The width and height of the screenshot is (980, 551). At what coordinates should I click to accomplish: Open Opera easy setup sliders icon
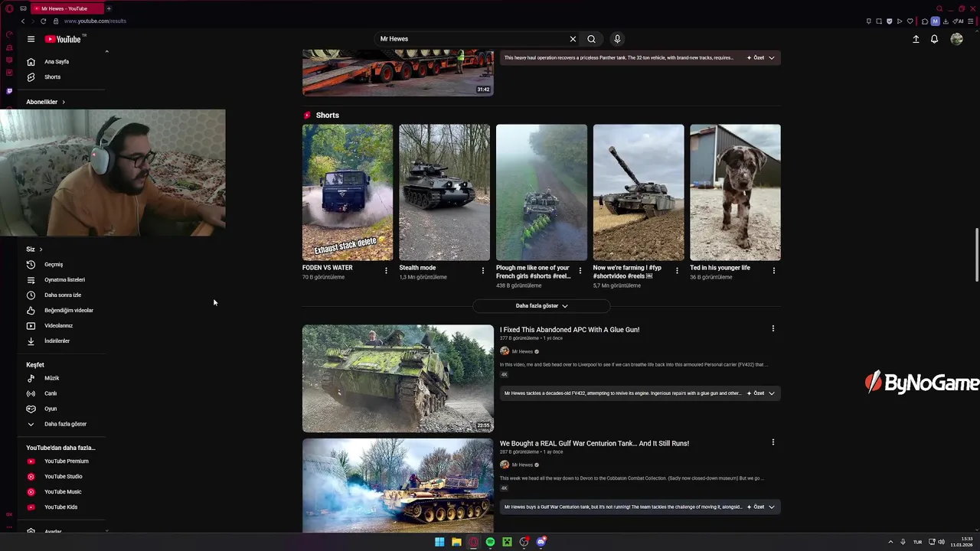click(971, 21)
